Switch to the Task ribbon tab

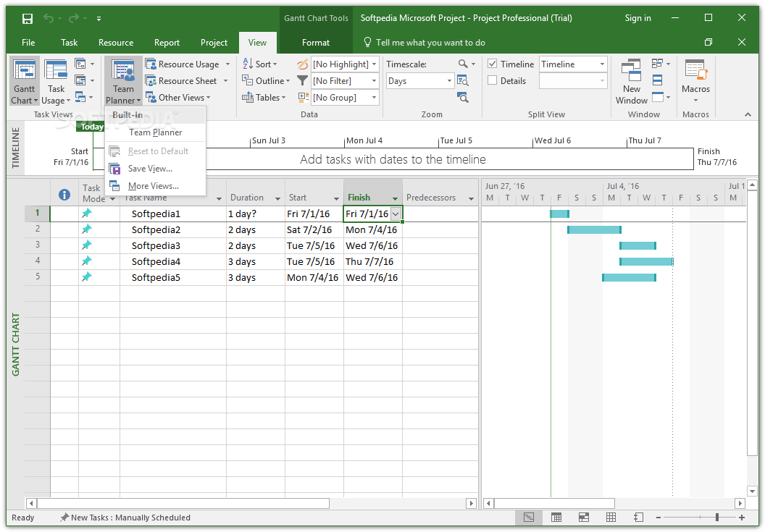pyautogui.click(x=70, y=43)
